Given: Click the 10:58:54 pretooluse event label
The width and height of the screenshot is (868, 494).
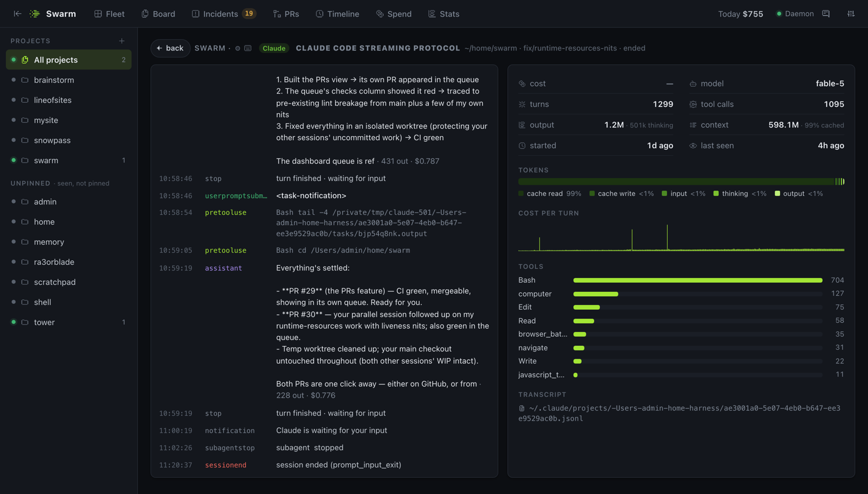Looking at the screenshot, I should pos(226,213).
